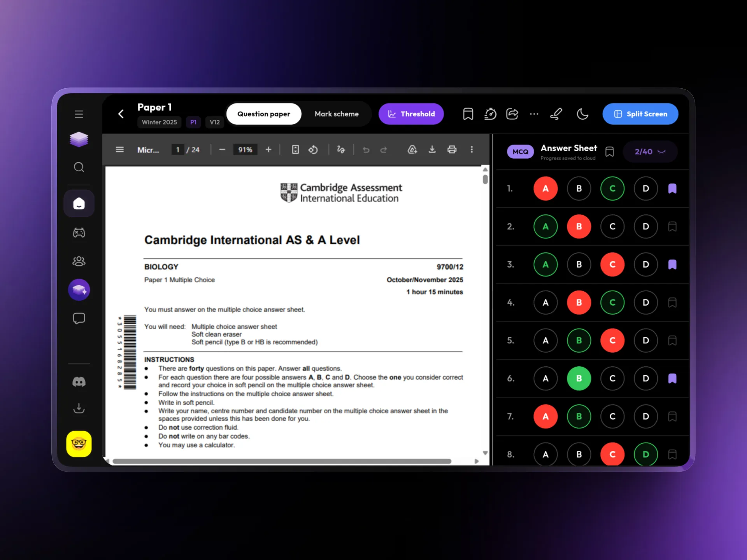Click bookmark icon beside Answer Sheet title
This screenshot has height=560, width=747.
[610, 152]
